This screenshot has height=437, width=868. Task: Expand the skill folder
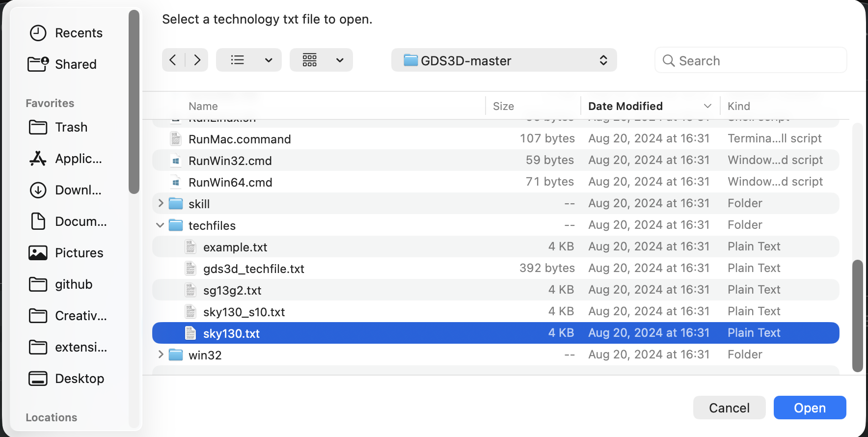(x=161, y=203)
